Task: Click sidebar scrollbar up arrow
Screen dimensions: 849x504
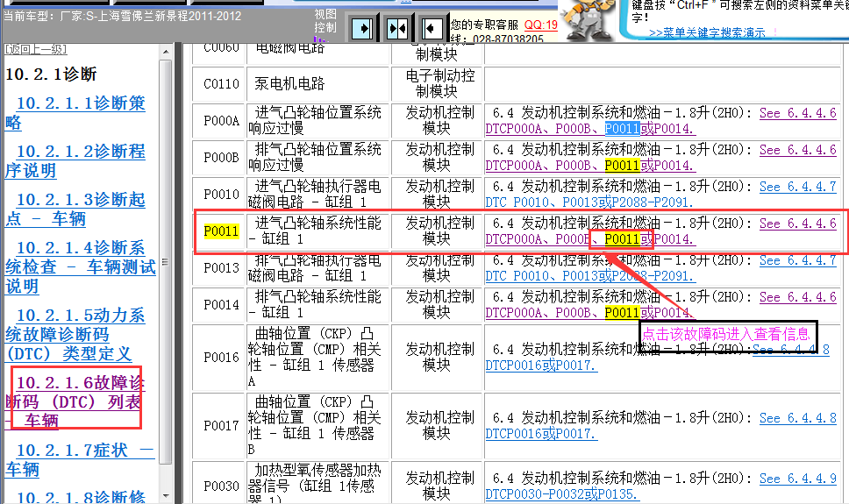Action: (x=166, y=52)
